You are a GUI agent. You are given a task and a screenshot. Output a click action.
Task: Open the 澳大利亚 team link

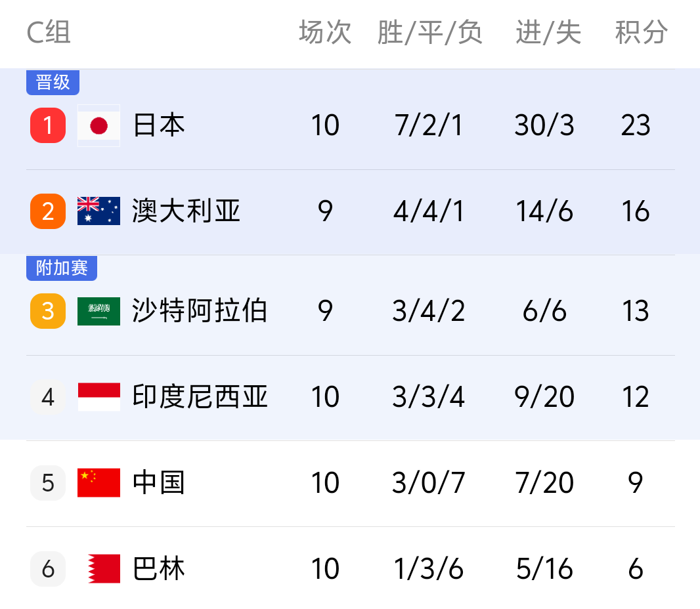point(186,211)
